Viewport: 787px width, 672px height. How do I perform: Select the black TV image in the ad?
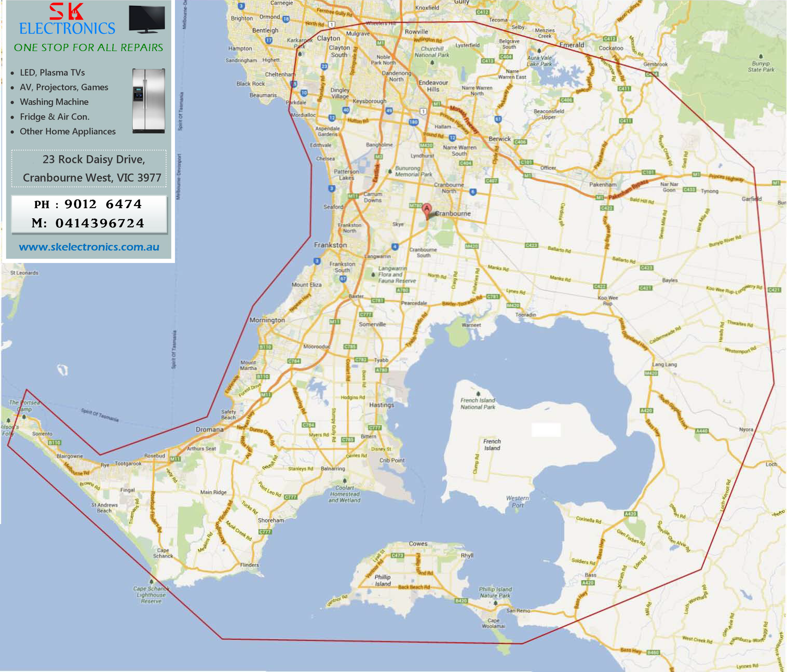(147, 19)
